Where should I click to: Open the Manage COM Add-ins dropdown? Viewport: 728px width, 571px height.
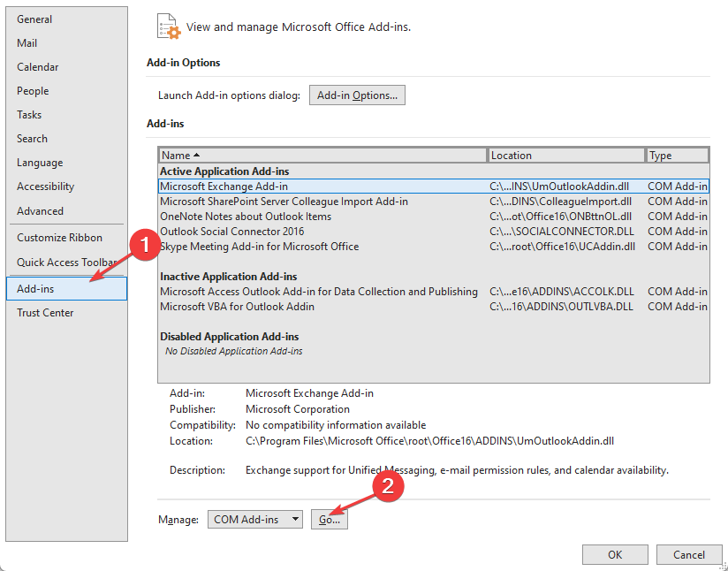pyautogui.click(x=255, y=520)
